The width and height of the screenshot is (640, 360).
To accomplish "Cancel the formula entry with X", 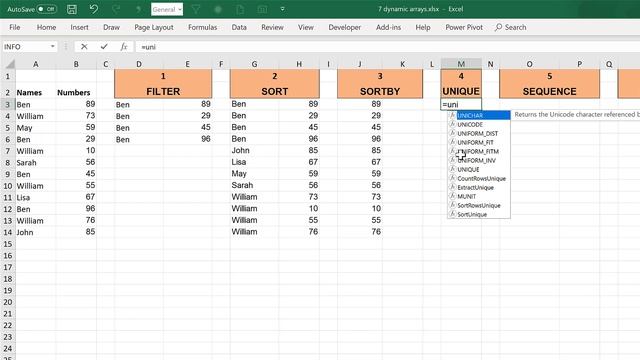I will point(84,47).
